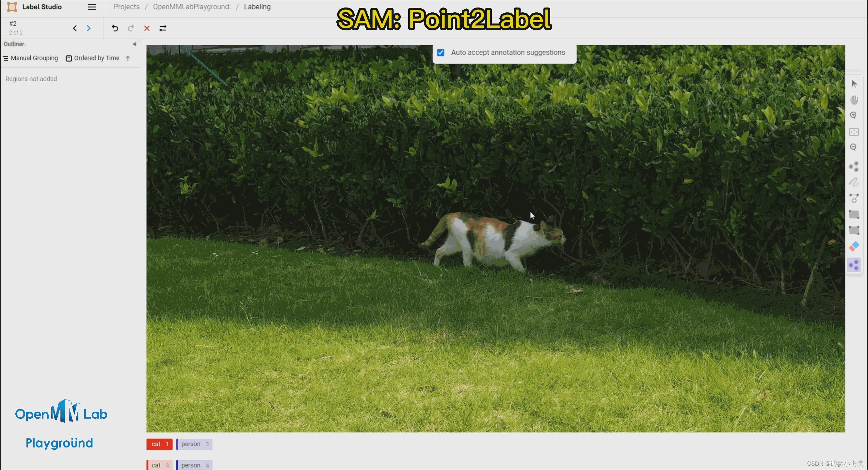Select the rectangle region tool

(855, 213)
